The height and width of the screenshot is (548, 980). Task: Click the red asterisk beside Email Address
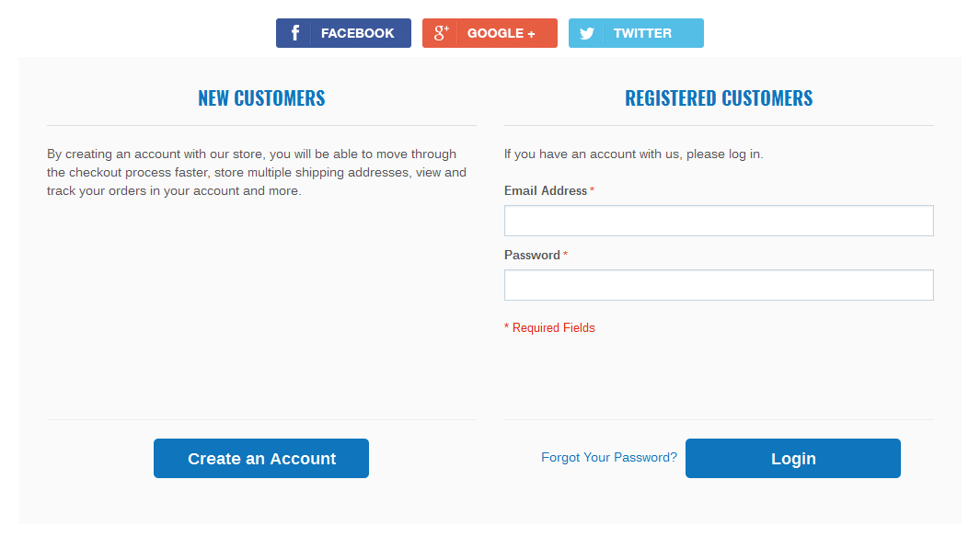point(592,191)
